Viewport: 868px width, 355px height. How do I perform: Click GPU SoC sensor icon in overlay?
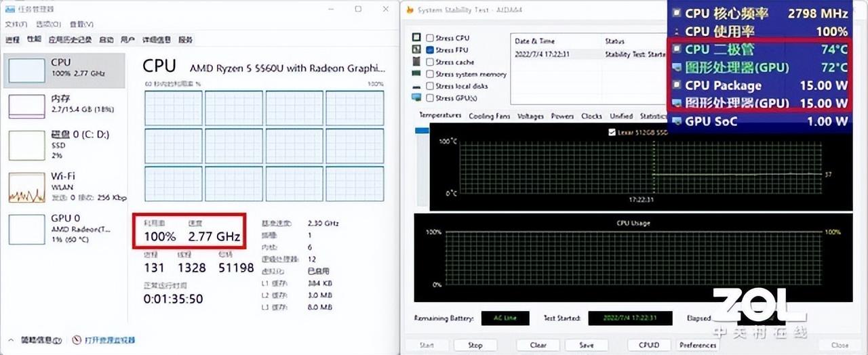click(x=675, y=121)
